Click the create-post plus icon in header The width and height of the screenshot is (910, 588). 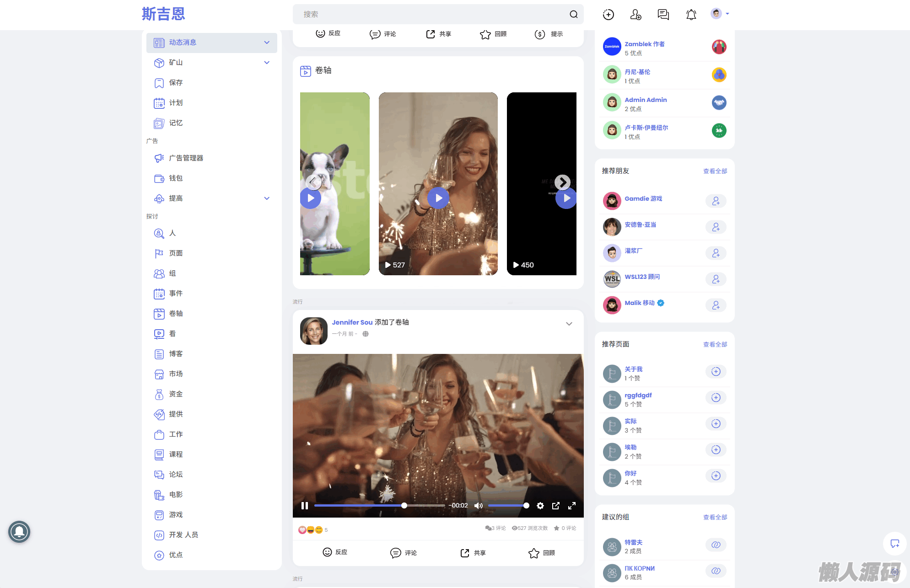click(x=608, y=15)
